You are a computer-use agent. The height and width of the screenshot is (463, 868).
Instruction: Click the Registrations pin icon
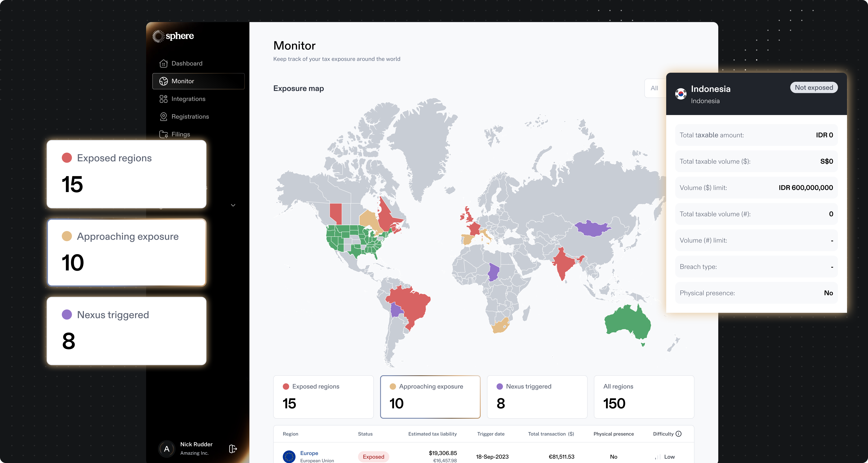pos(163,117)
